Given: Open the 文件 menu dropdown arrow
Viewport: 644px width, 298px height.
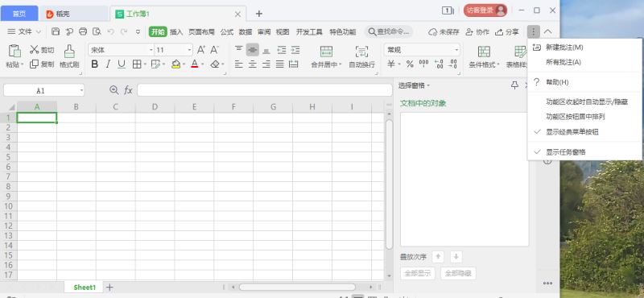Looking at the screenshot, I should pyautogui.click(x=38, y=31).
